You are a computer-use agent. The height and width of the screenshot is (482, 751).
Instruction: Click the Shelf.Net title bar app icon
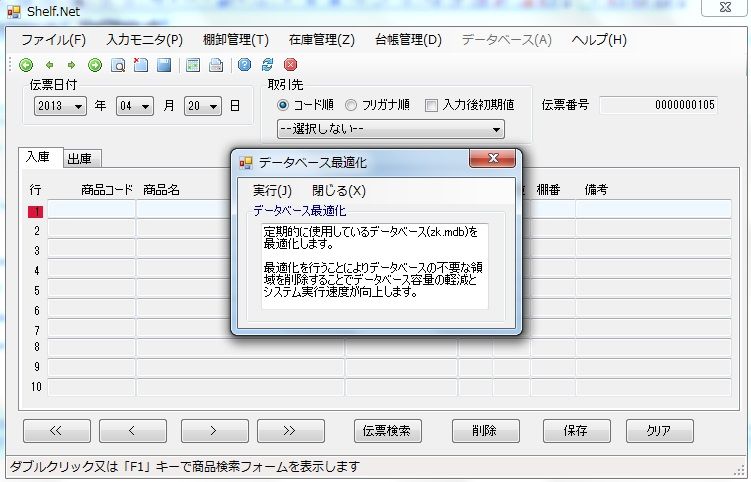[x=14, y=11]
